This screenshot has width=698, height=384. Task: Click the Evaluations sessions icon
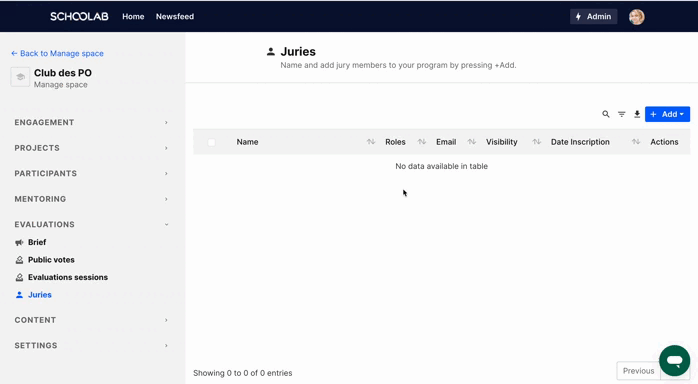point(19,277)
